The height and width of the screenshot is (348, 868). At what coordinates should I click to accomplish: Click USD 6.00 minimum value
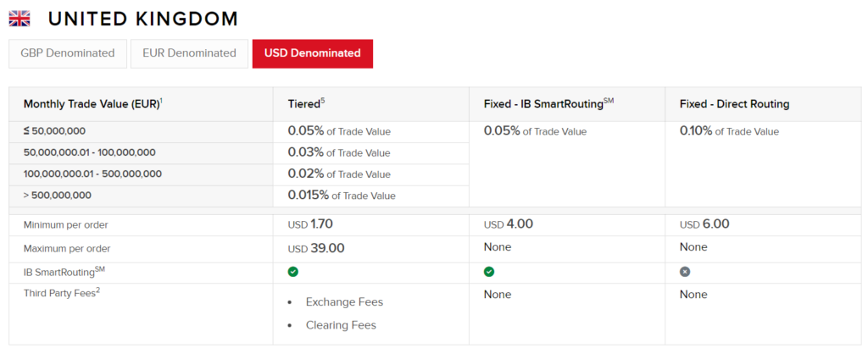[704, 224]
